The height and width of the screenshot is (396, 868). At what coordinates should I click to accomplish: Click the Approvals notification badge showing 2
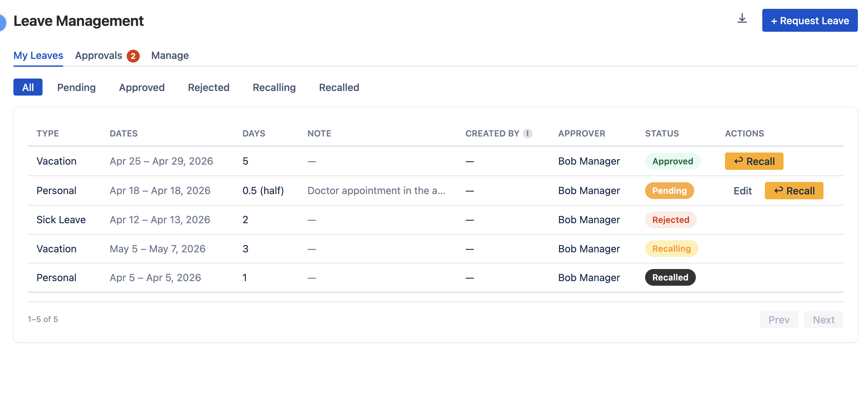(133, 56)
